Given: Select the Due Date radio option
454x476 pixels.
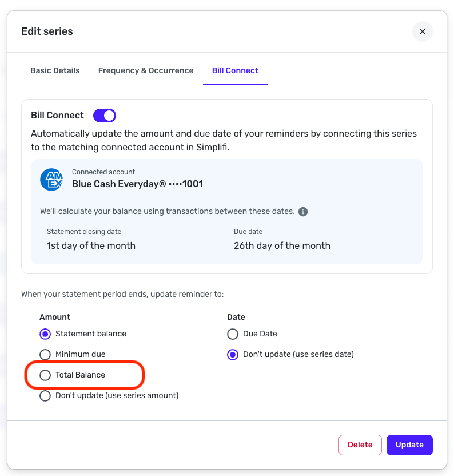Looking at the screenshot, I should (233, 334).
